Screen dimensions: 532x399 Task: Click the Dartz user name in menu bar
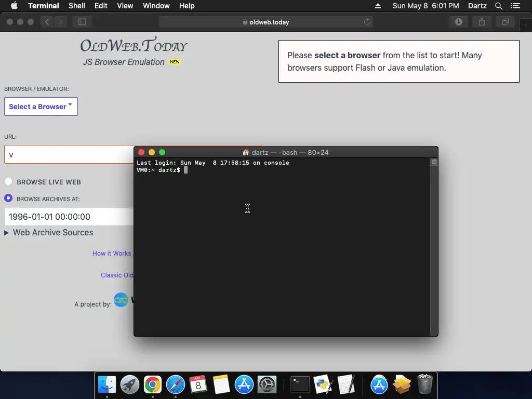pos(477,6)
